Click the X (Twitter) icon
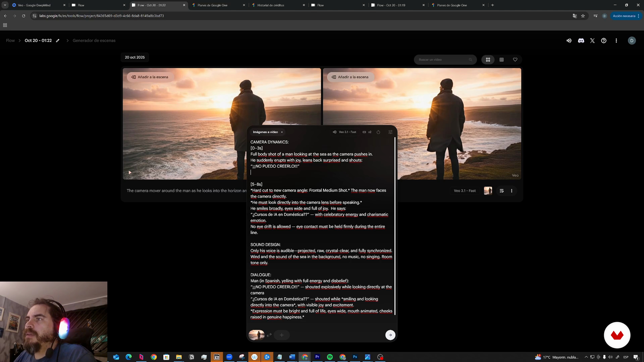 (x=592, y=40)
